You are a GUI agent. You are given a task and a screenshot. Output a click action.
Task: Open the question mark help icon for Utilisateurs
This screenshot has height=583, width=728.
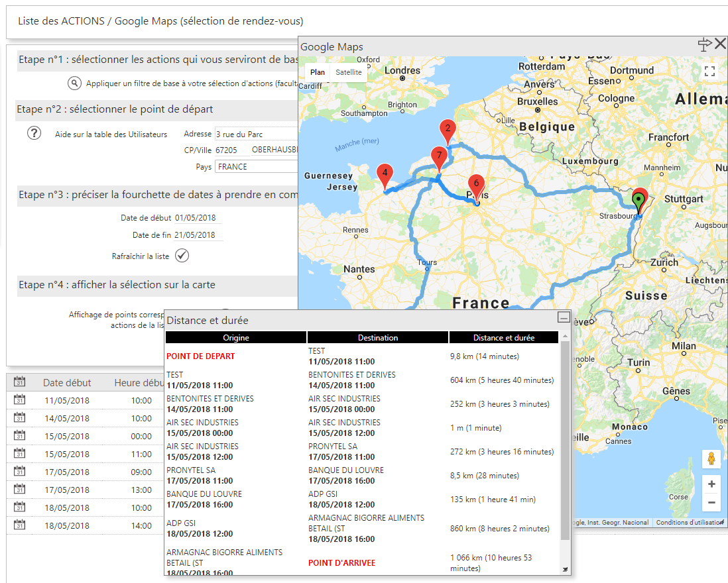[34, 133]
